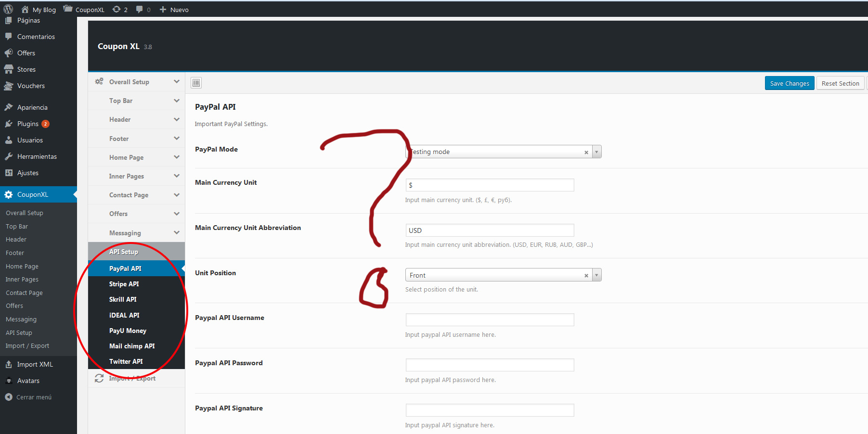The image size is (868, 434).
Task: Open the Import / Export submenu link in sidebar
Action: click(x=27, y=346)
